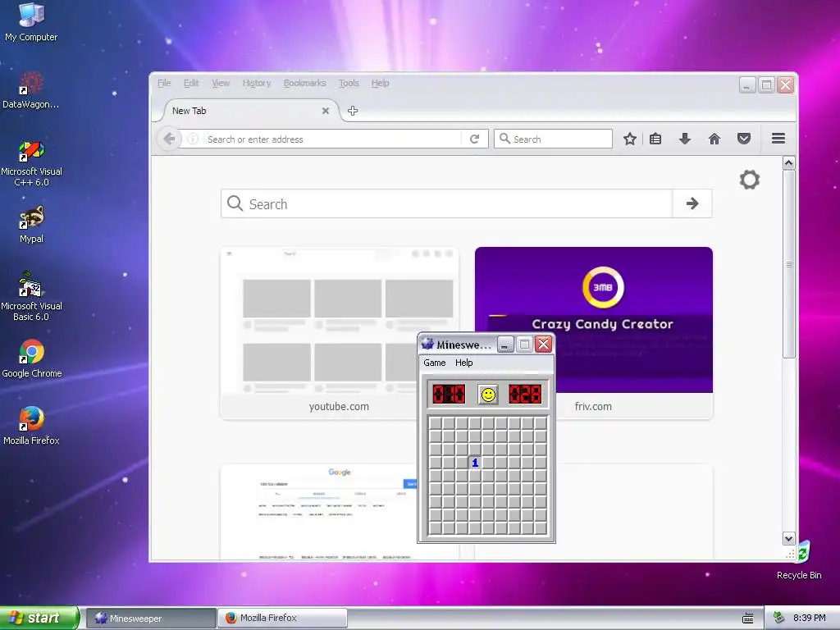
Task: Click the Firefox back arrow button
Action: pos(169,139)
